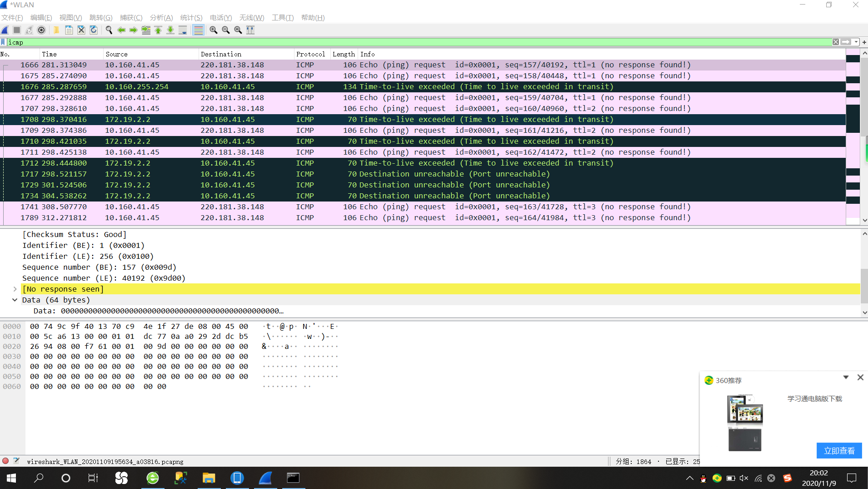Screen dimensions: 868x489
Task: Click the muted volume tray icon
Action: coord(744,478)
